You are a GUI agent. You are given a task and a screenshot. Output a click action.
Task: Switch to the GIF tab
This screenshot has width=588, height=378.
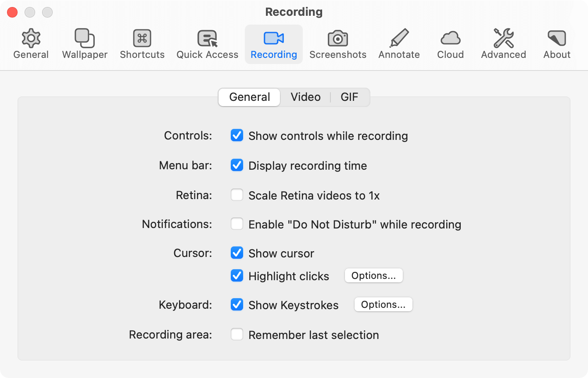pyautogui.click(x=349, y=97)
